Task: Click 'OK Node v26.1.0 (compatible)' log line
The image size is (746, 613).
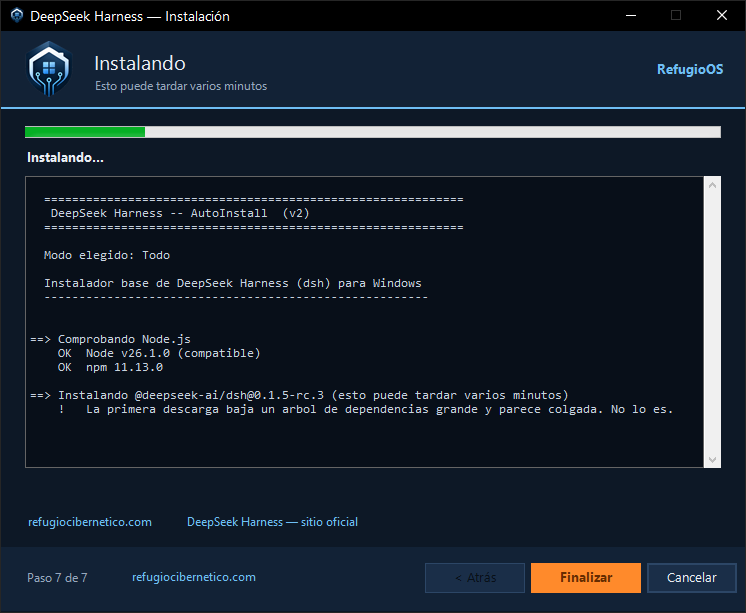Action: pos(159,353)
